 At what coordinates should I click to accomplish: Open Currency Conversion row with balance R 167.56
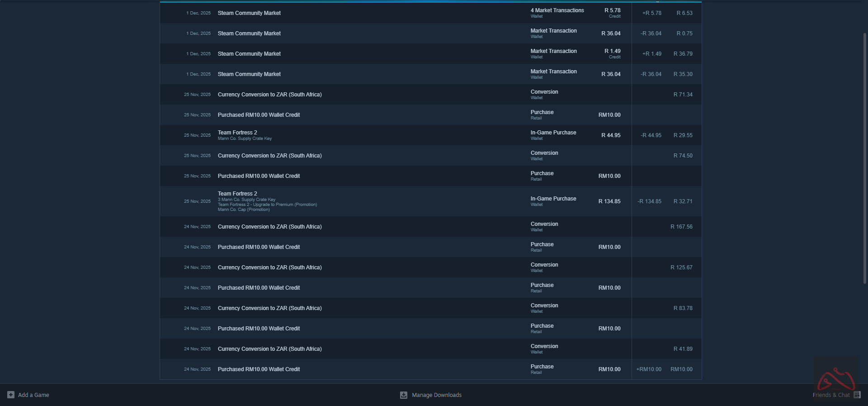[x=430, y=227]
